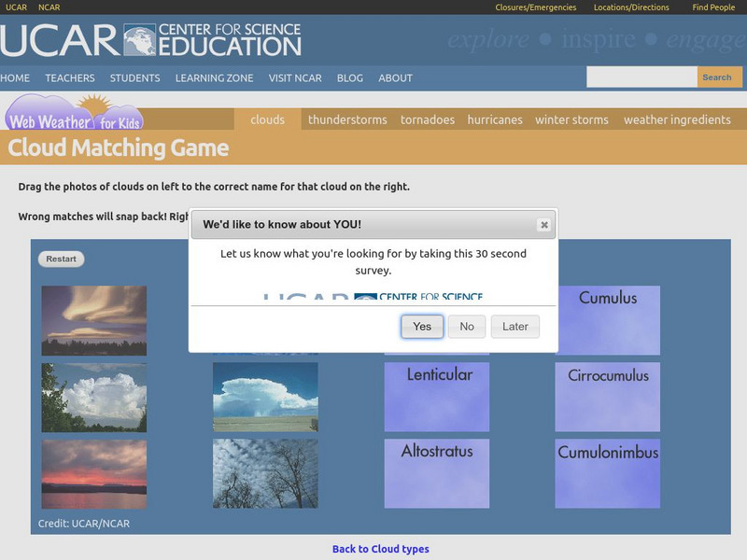Click the Search button
Screen dimensions: 747x560
718,77
